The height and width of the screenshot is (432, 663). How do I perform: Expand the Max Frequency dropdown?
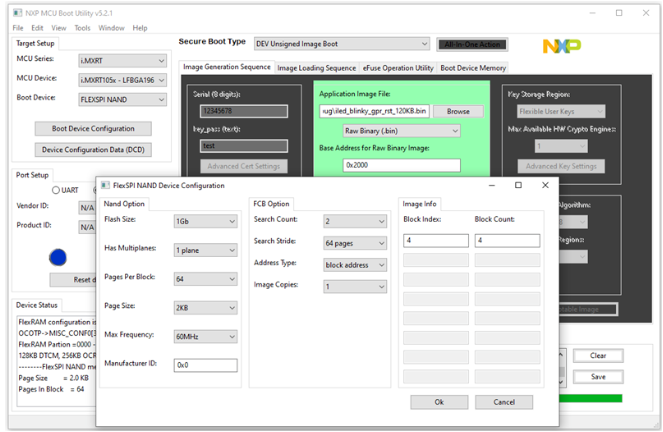point(205,336)
